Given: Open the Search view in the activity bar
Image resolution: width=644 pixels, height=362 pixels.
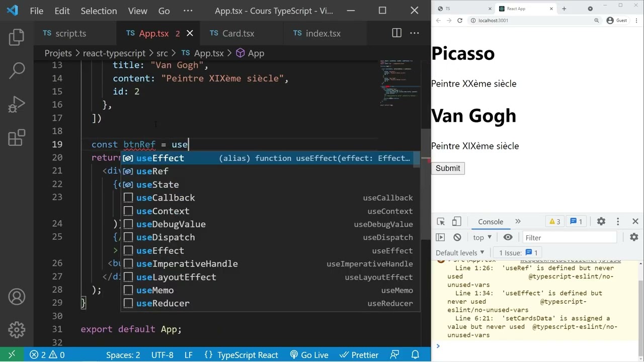Looking at the screenshot, I should [17, 71].
